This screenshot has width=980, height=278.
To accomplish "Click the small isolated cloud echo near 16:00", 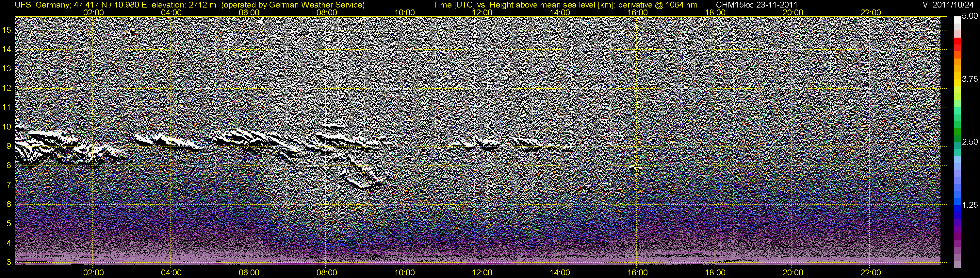I will pos(635,167).
